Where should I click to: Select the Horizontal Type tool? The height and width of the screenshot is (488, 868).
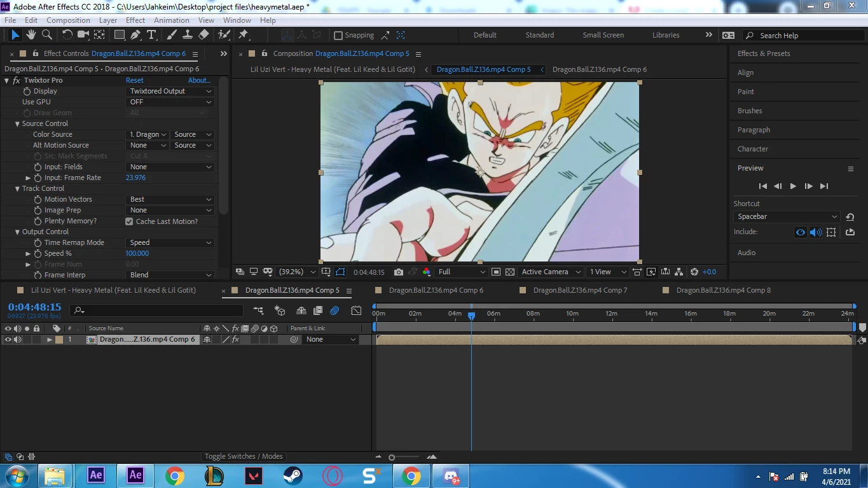point(151,35)
